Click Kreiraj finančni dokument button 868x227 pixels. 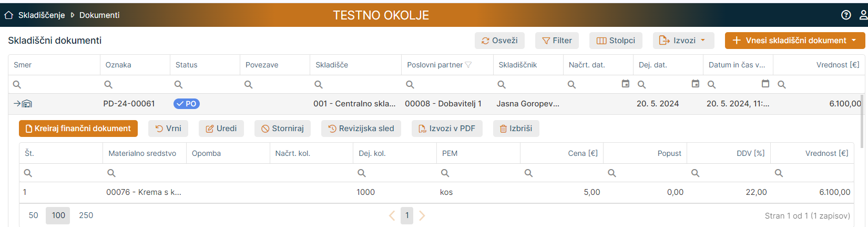78,129
